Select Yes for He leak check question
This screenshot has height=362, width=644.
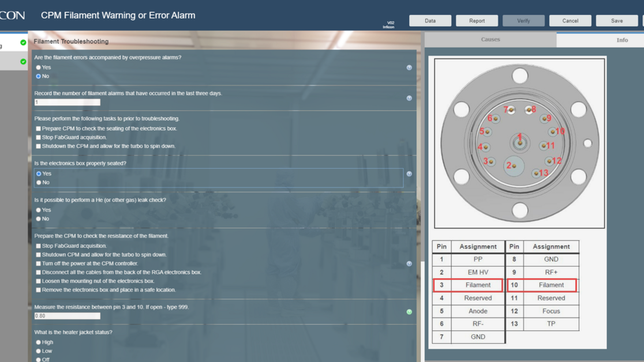pos(38,210)
